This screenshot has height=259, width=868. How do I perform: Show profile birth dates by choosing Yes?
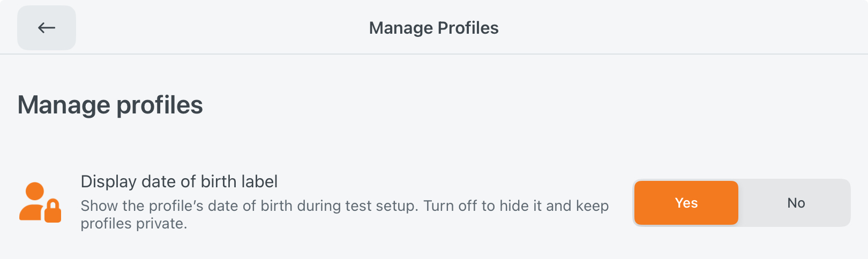click(686, 203)
